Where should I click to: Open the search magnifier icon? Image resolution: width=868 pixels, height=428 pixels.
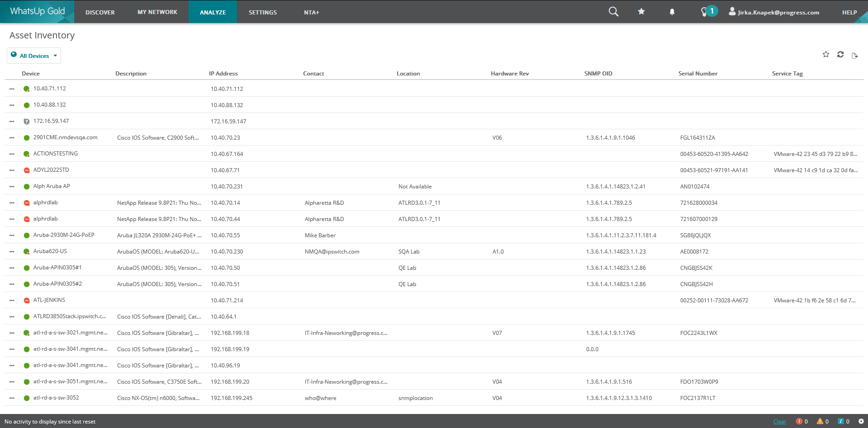pos(613,12)
